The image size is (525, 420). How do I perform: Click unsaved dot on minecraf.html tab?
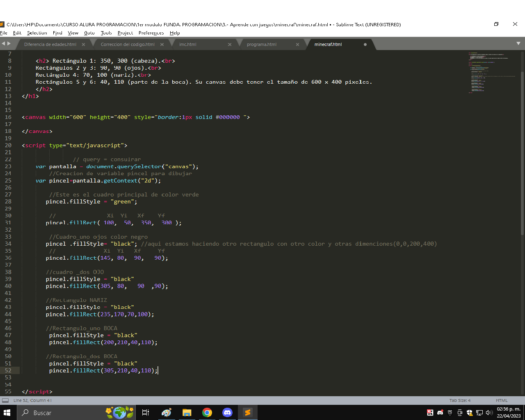365,44
